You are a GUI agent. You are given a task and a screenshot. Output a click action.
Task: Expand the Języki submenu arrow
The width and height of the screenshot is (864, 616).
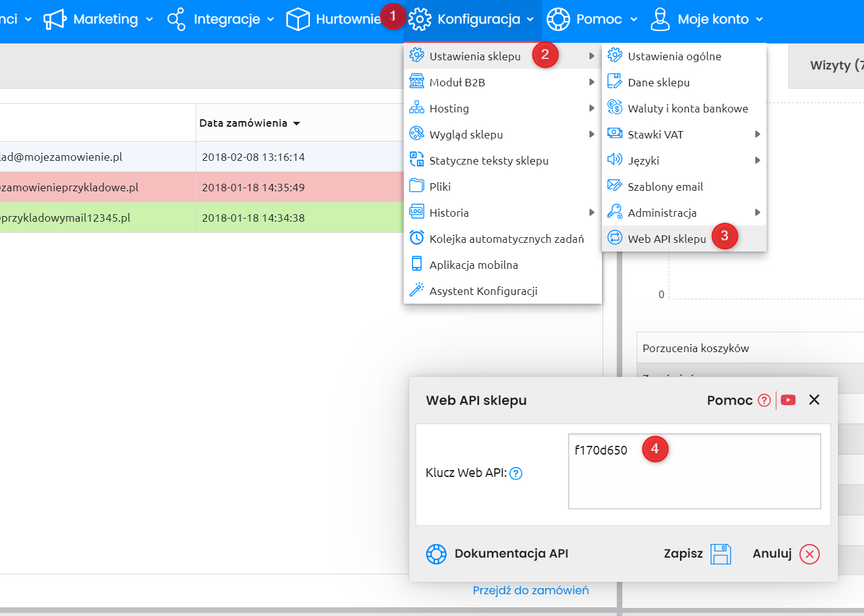758,160
